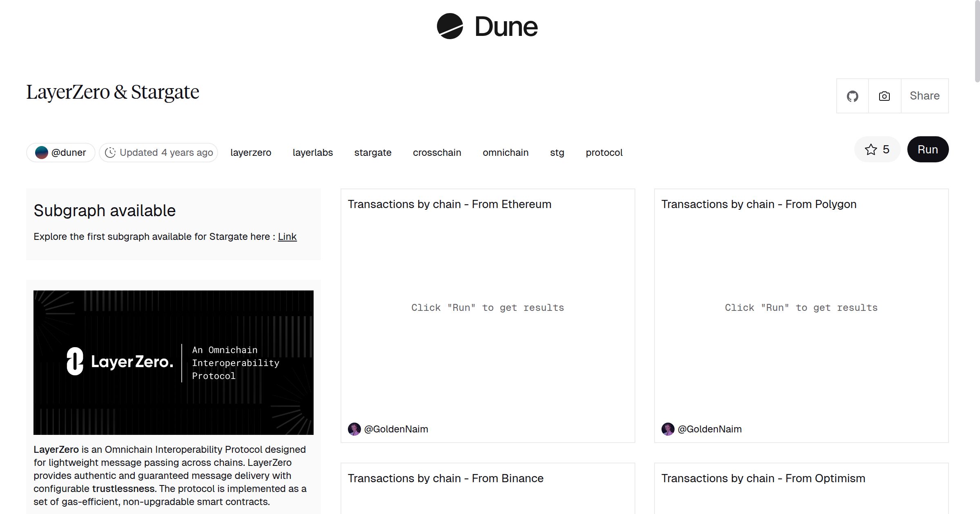The width and height of the screenshot is (980, 514).
Task: Star the dashboard with the star icon
Action: pyautogui.click(x=871, y=150)
